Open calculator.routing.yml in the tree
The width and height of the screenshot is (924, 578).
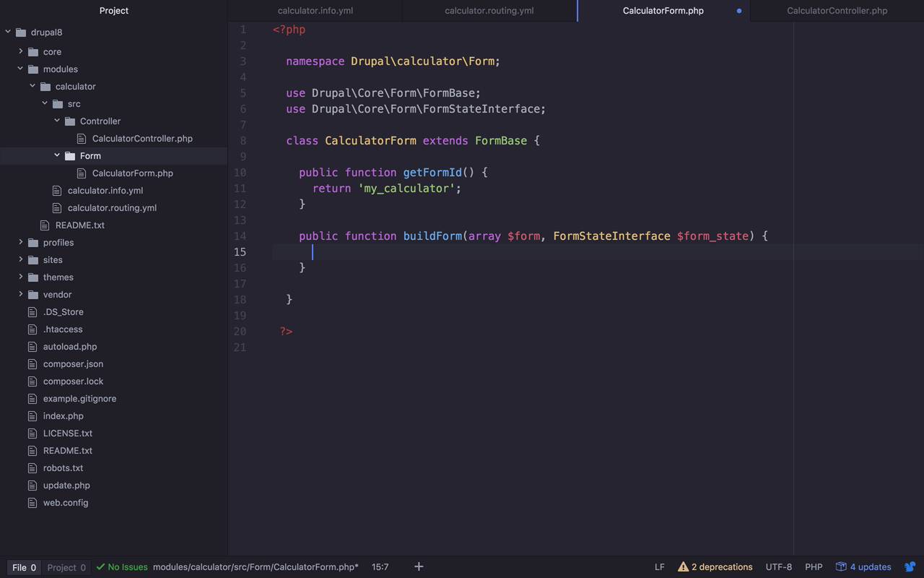tap(112, 207)
